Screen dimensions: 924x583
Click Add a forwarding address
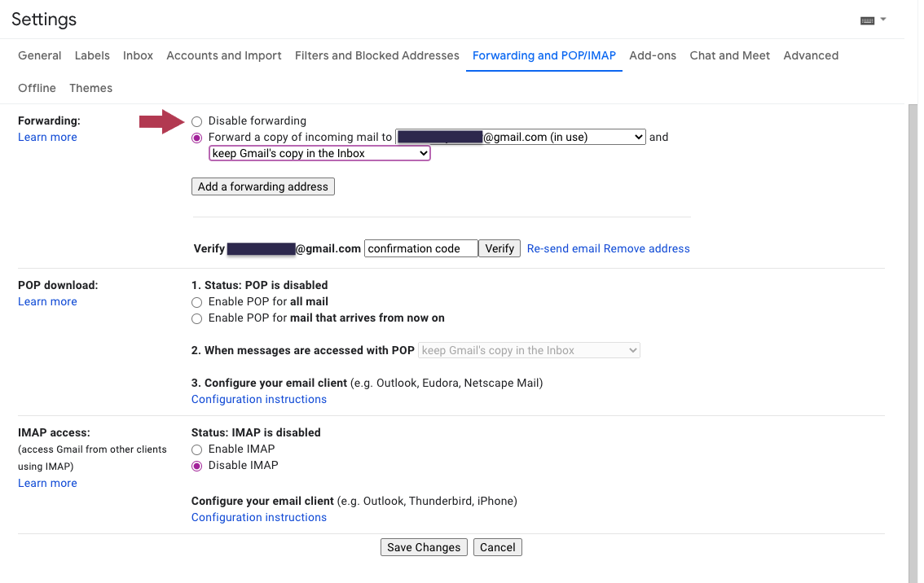pos(262,186)
